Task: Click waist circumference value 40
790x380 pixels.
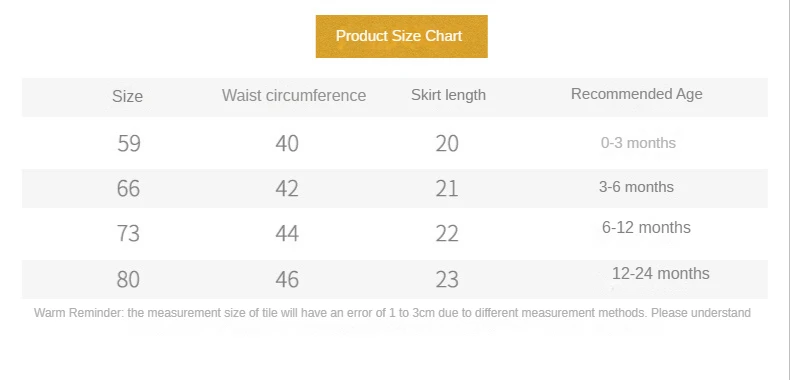Action: [x=287, y=144]
